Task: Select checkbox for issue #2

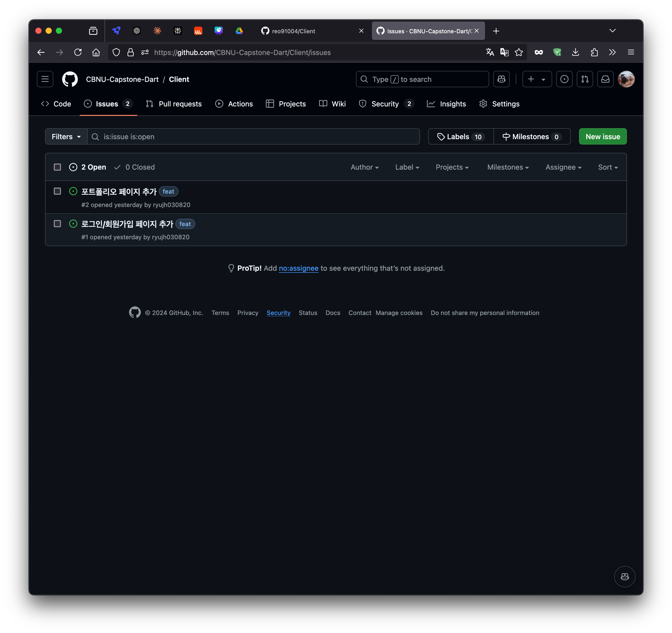Action: pos(57,191)
